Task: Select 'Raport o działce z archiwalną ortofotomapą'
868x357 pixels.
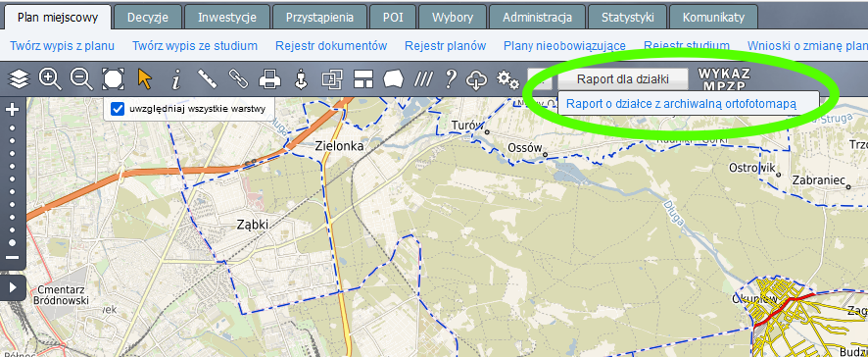Action: pos(682,104)
